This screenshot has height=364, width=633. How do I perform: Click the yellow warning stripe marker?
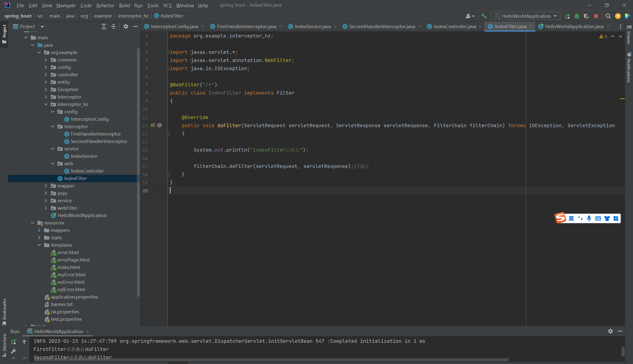point(622,99)
